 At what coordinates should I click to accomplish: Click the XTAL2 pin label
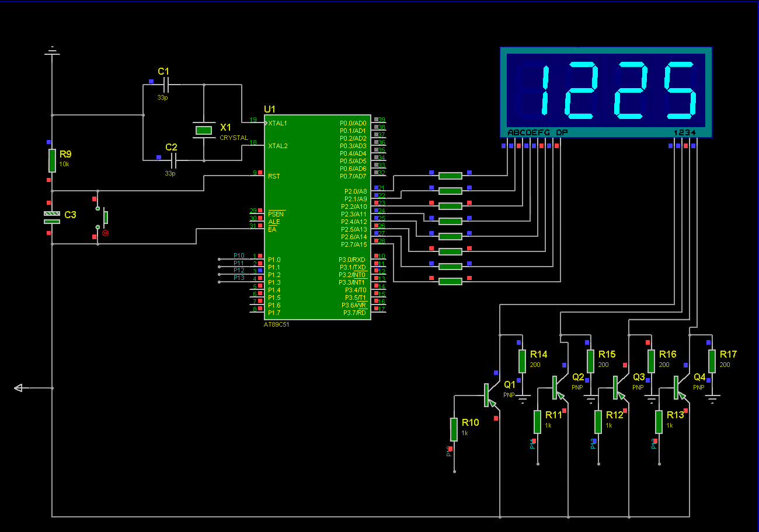pyautogui.click(x=277, y=146)
